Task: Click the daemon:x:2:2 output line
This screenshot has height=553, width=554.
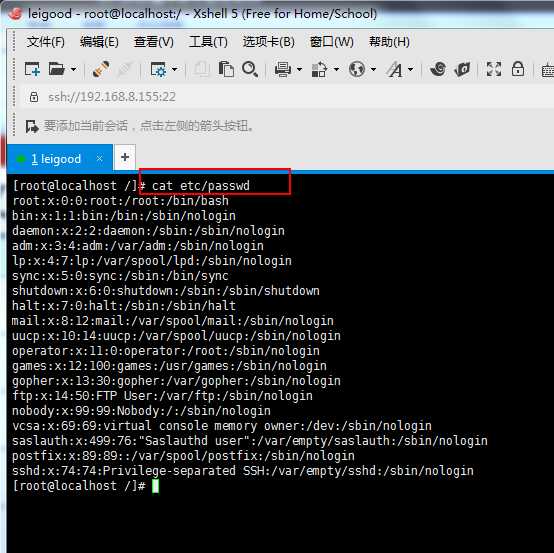Action: tap(148, 231)
